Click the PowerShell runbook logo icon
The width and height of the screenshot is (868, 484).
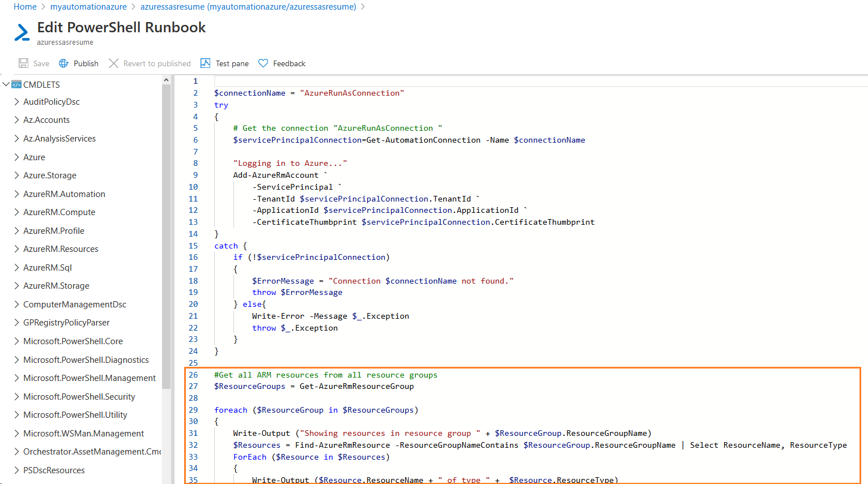pyautogui.click(x=22, y=32)
